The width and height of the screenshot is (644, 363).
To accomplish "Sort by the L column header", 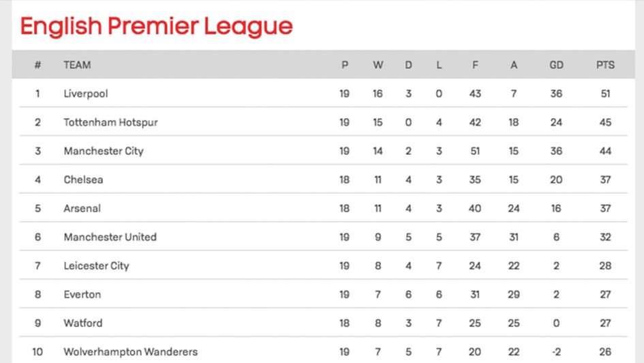I will pos(439,65).
